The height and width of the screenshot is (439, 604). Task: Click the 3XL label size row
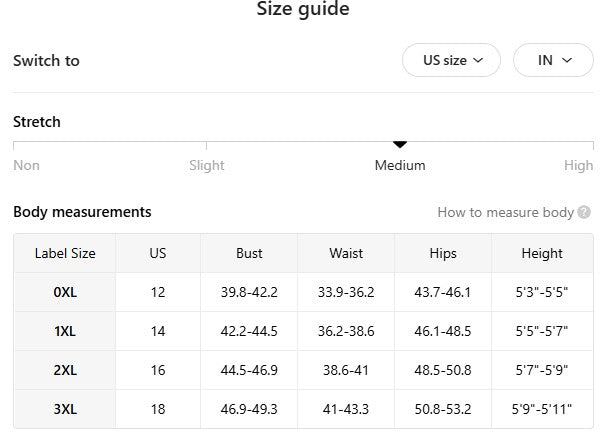click(65, 409)
